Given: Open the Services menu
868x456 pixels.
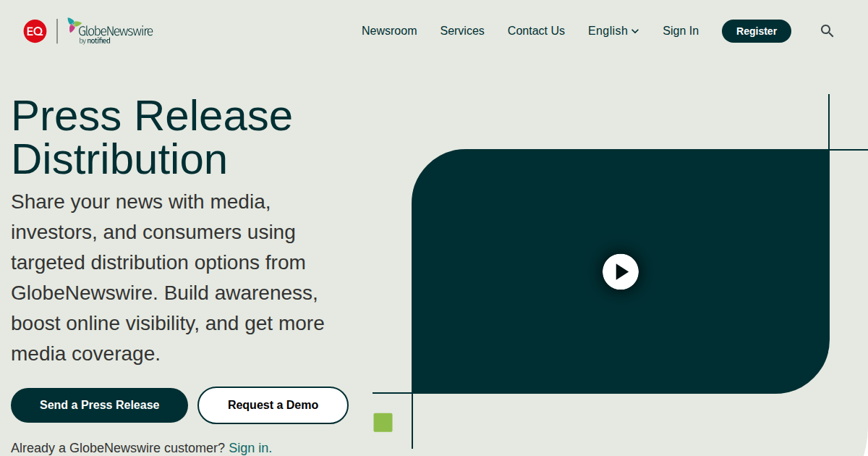Looking at the screenshot, I should [x=462, y=31].
